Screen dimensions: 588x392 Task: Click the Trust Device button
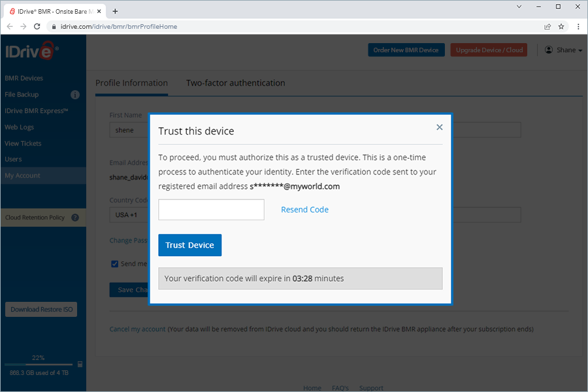pos(189,245)
